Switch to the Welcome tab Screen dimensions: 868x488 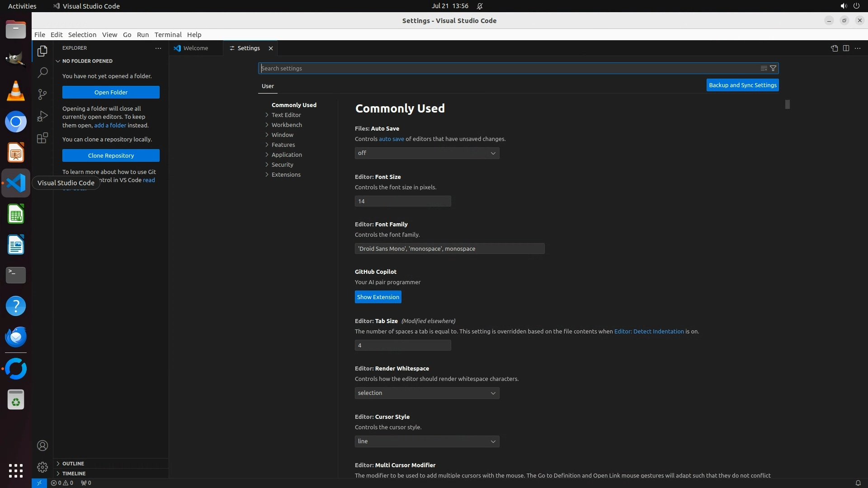pyautogui.click(x=195, y=48)
